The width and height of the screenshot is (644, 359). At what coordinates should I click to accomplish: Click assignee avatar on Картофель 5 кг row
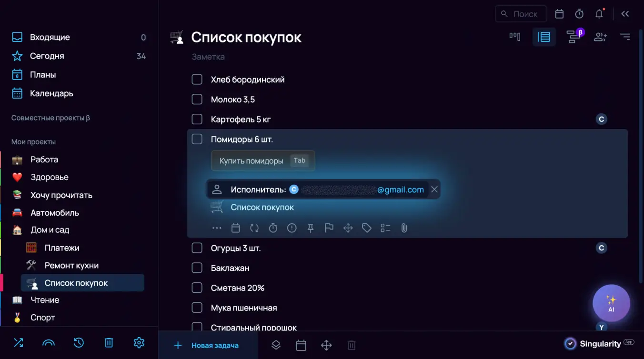602,119
